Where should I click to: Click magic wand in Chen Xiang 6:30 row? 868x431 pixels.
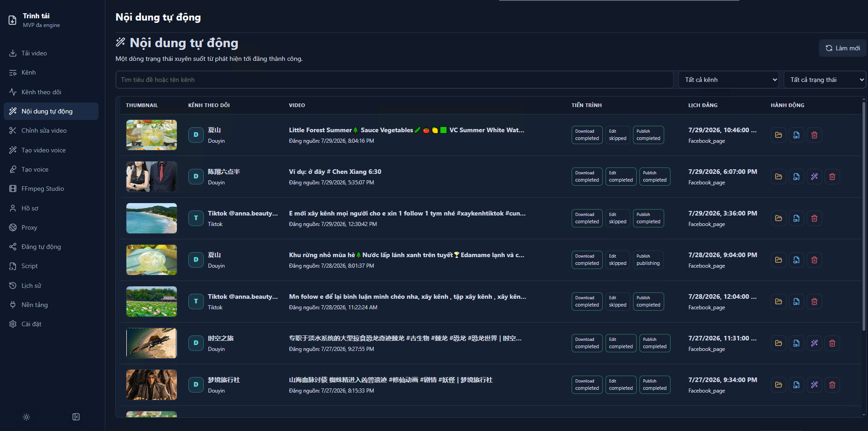tap(814, 177)
